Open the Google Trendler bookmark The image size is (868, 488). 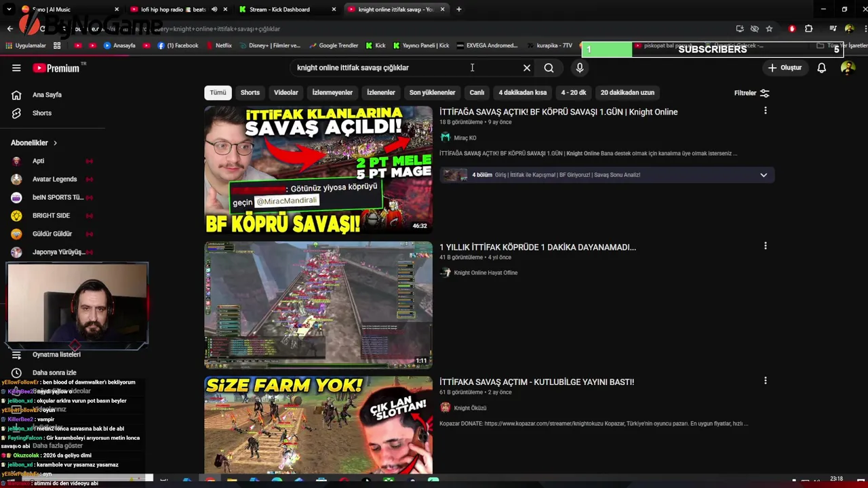[334, 46]
